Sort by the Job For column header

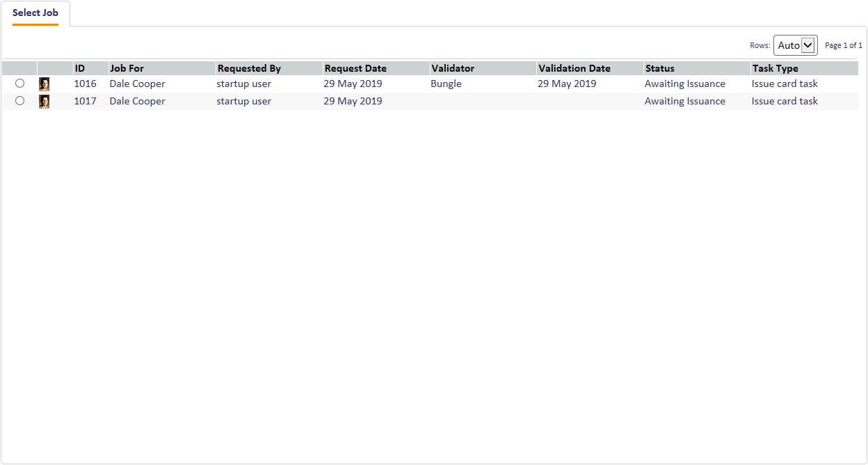click(x=127, y=68)
